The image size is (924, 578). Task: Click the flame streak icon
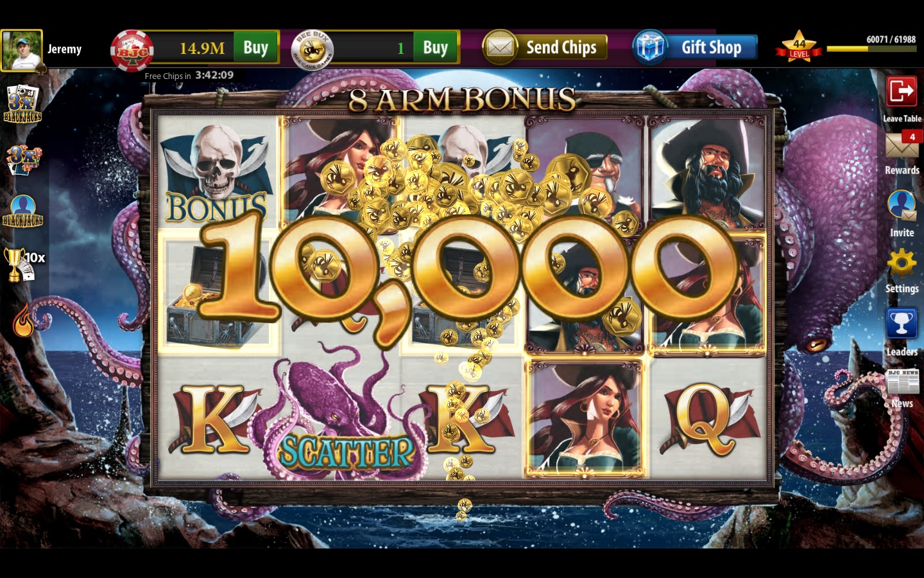coord(23,320)
